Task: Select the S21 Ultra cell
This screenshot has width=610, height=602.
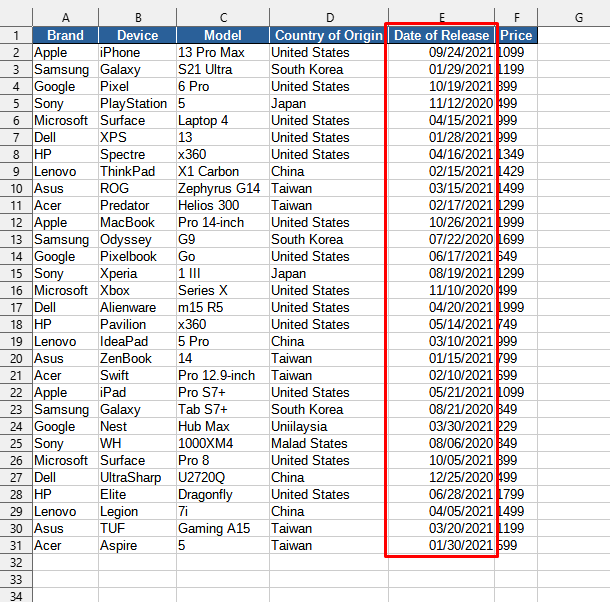Action: tap(223, 69)
